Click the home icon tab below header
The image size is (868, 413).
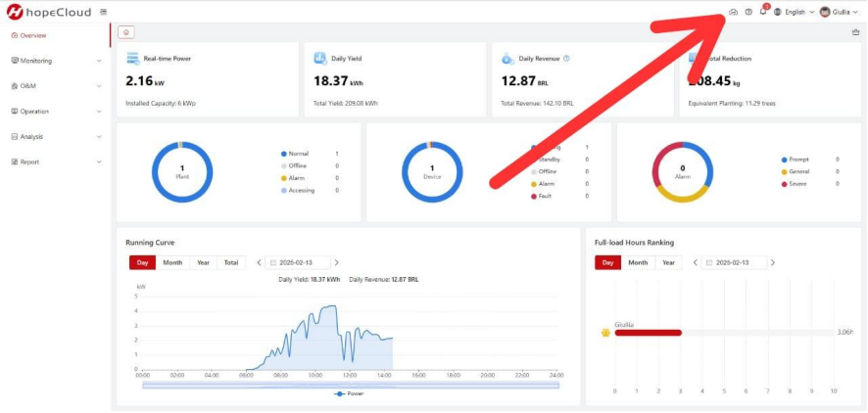pos(126,32)
